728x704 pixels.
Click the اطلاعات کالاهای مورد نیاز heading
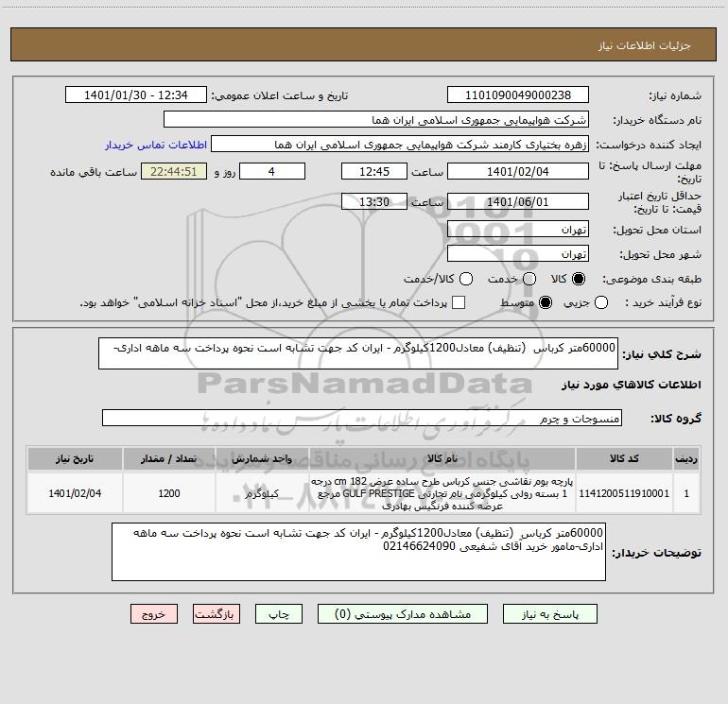click(632, 385)
